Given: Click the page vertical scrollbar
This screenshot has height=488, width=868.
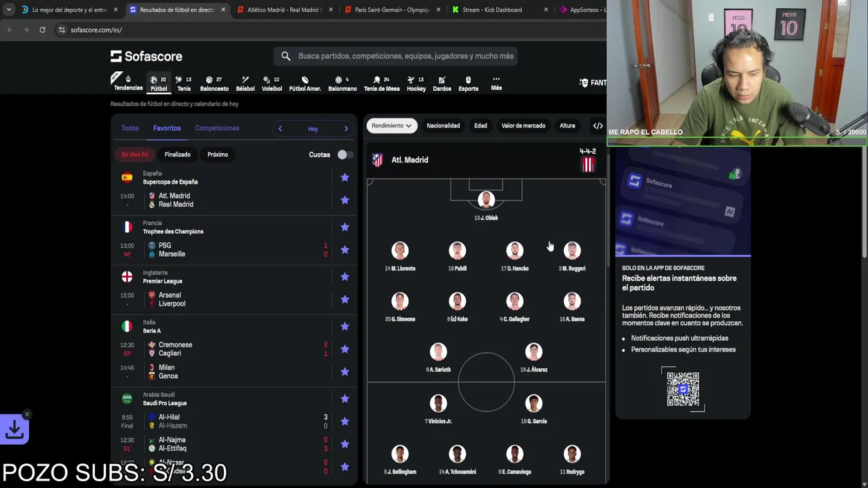Looking at the screenshot, I should (x=865, y=203).
